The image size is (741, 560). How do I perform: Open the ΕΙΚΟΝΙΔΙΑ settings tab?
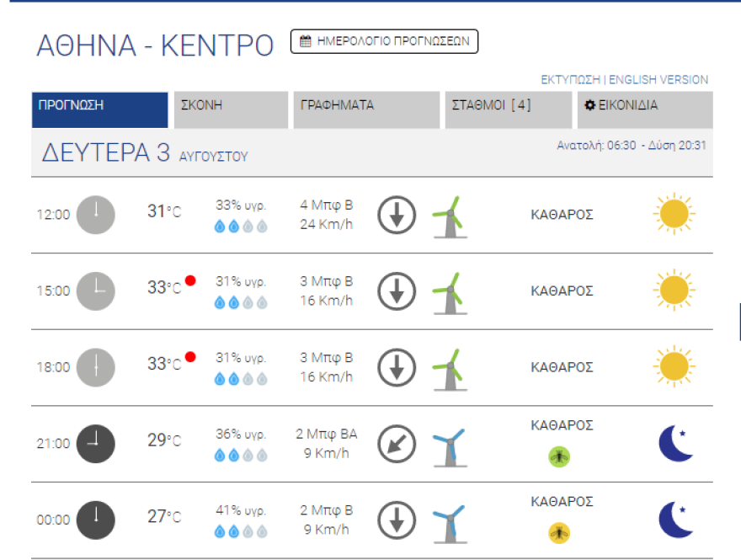[x=645, y=109]
